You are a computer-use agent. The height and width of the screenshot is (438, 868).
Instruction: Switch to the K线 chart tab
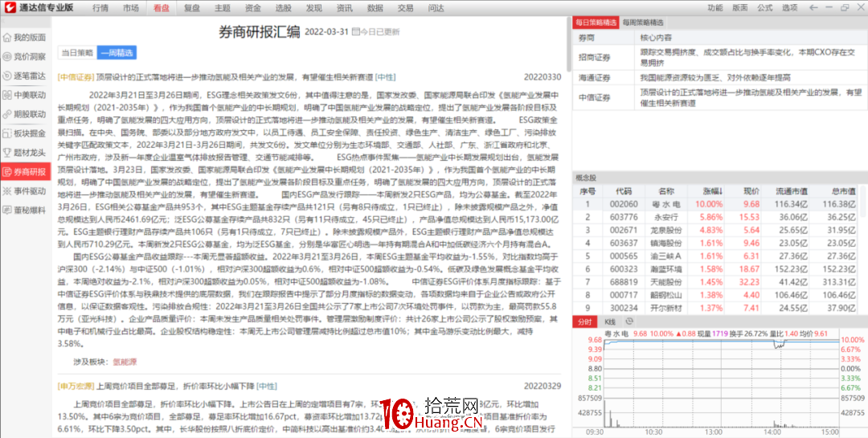[x=610, y=321]
